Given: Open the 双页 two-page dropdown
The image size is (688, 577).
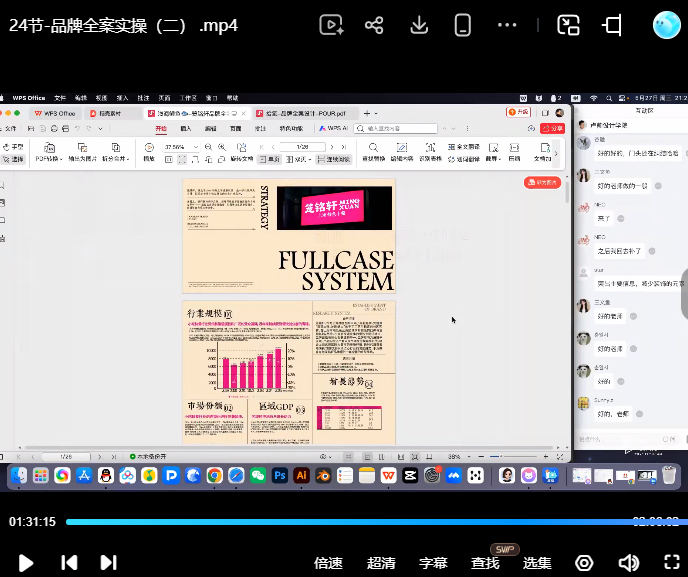Looking at the screenshot, I should click(x=298, y=159).
